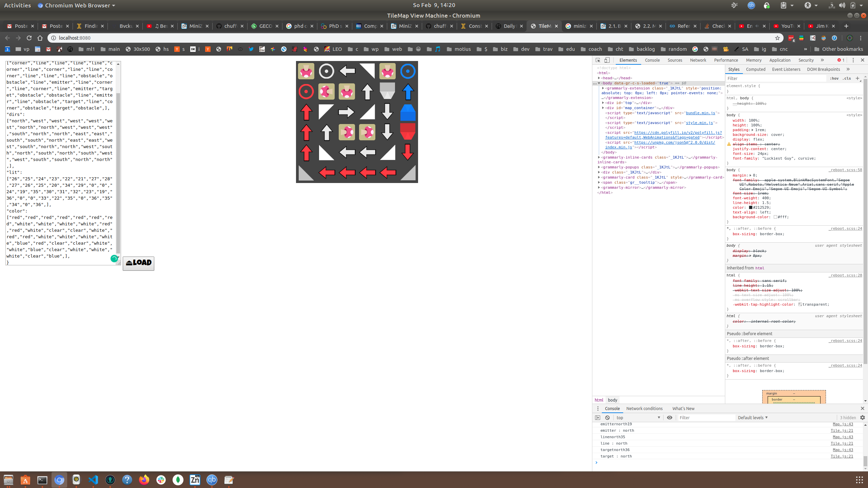Open Visual Studio Code from the dock
The image size is (868, 488).
[93, 480]
